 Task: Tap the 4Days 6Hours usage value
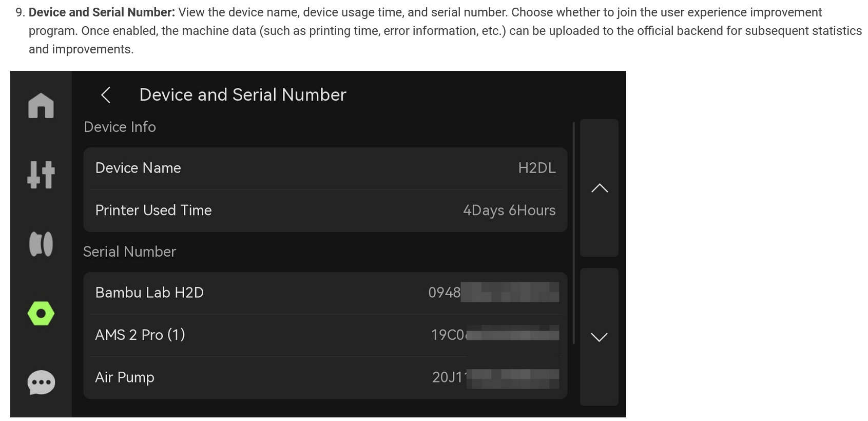click(509, 210)
